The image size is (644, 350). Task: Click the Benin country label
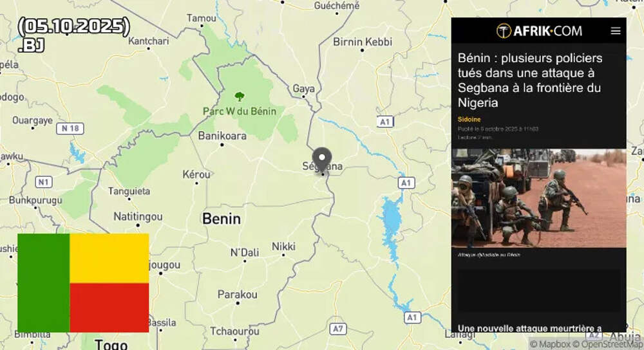(x=222, y=219)
